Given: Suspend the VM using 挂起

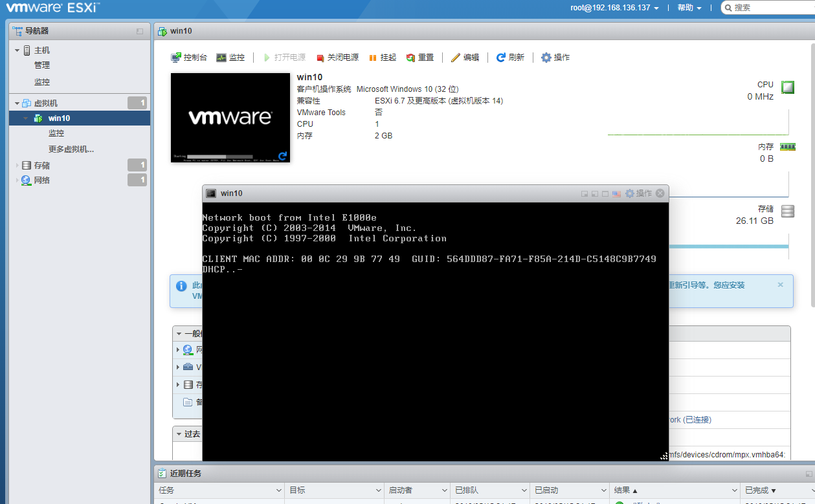Looking at the screenshot, I should [382, 58].
